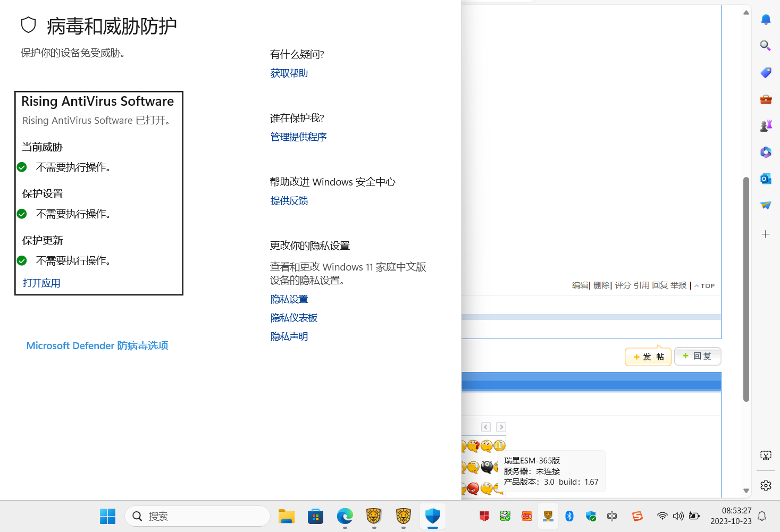Click the green check under 保护更新
Image resolution: width=780 pixels, height=532 pixels.
22,261
